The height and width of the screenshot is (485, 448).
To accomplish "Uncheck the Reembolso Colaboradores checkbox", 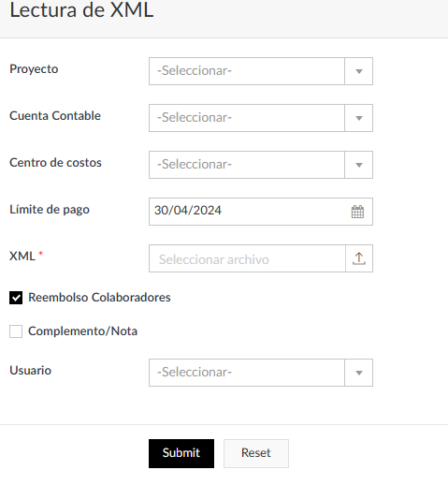I will [x=16, y=298].
